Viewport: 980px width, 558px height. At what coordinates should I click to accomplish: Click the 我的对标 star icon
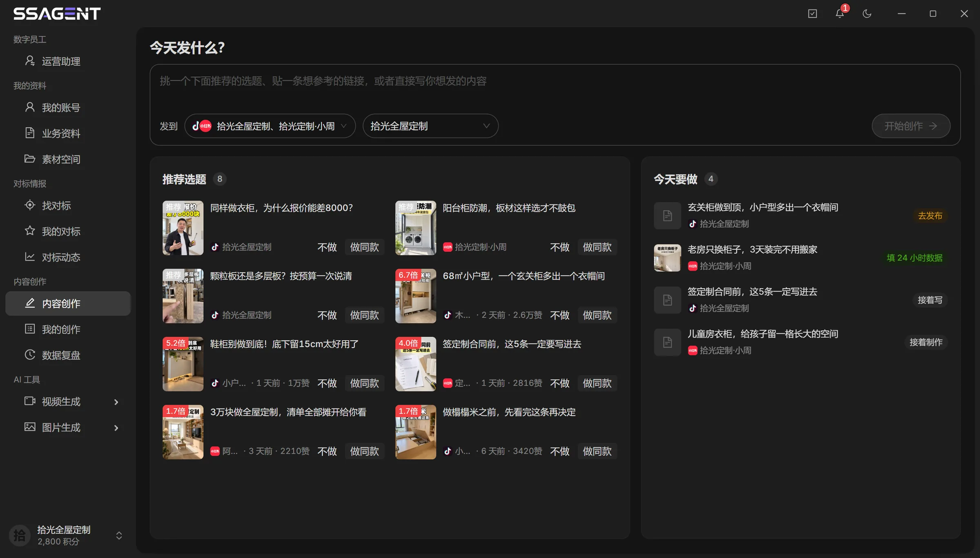point(30,231)
